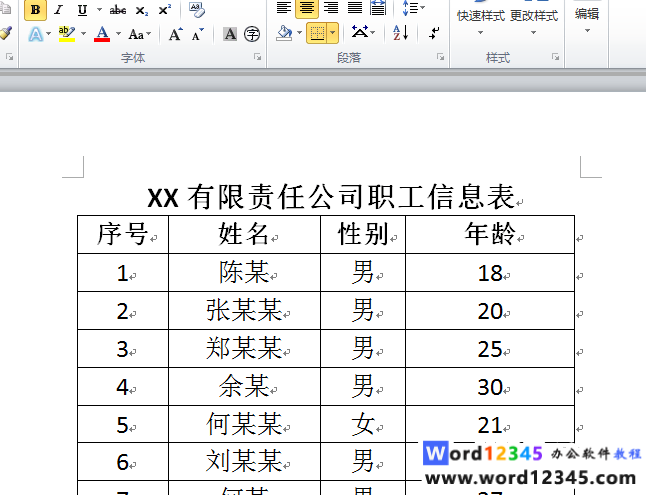This screenshot has width=646, height=495.
Task: Click shrink font size icon
Action: pyautogui.click(x=198, y=34)
